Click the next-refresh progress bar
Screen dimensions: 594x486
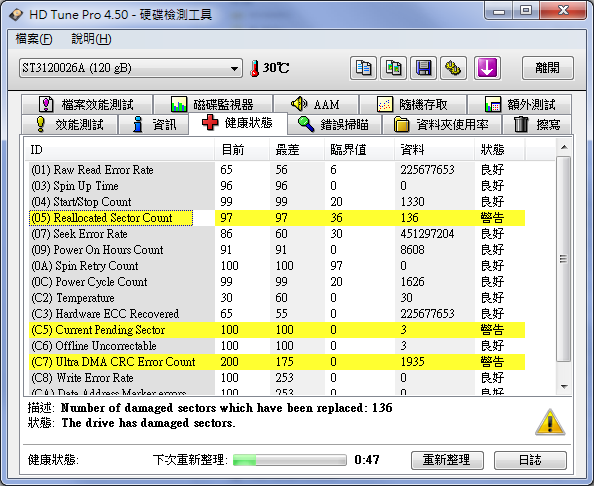[290, 460]
